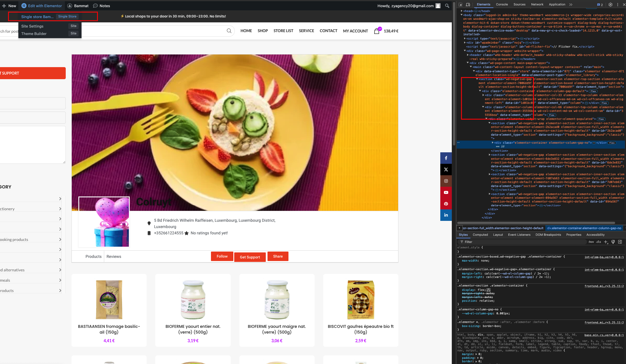The image size is (626, 364).
Task: Go to the MY ACCOUNT nav link
Action: tap(355, 31)
